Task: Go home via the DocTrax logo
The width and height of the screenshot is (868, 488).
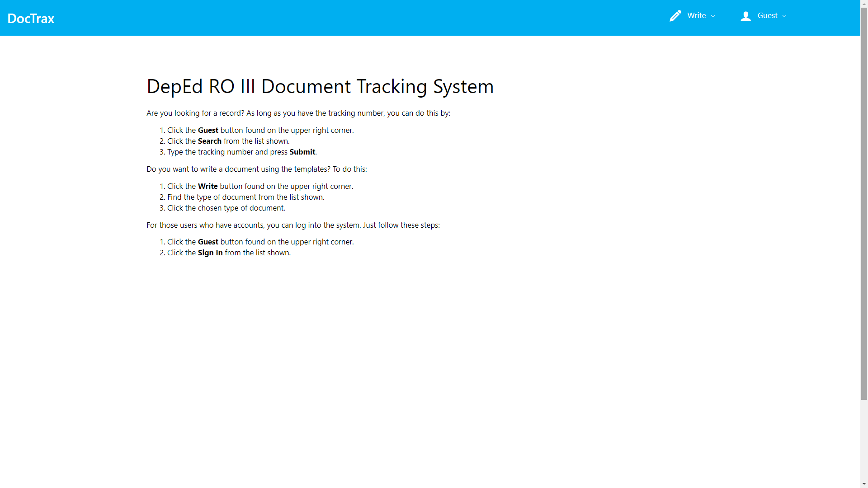Action: [31, 19]
